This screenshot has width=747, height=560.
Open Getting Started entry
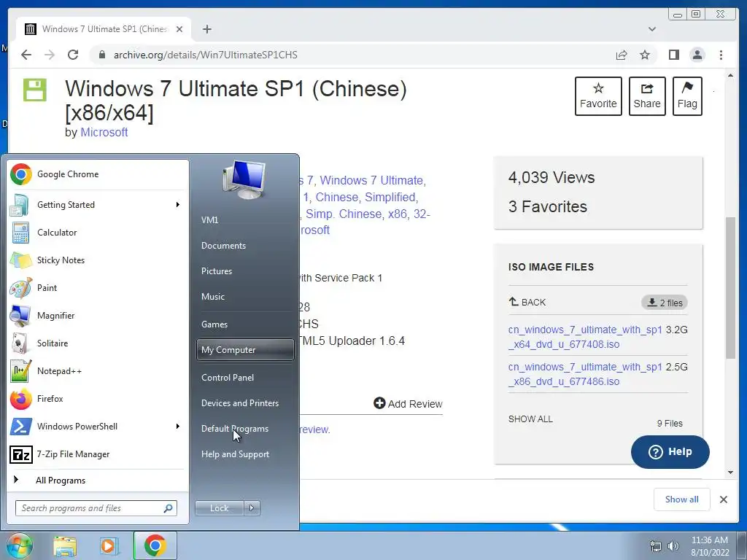tap(98, 205)
